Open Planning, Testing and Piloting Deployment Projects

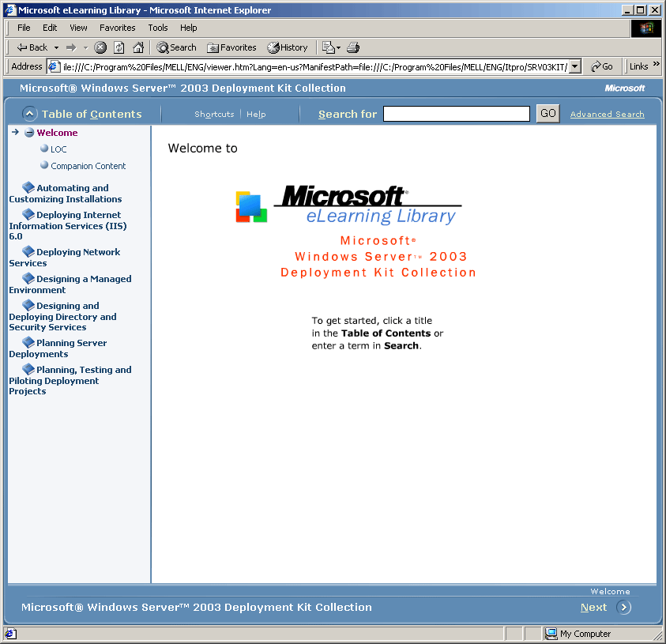(x=70, y=380)
